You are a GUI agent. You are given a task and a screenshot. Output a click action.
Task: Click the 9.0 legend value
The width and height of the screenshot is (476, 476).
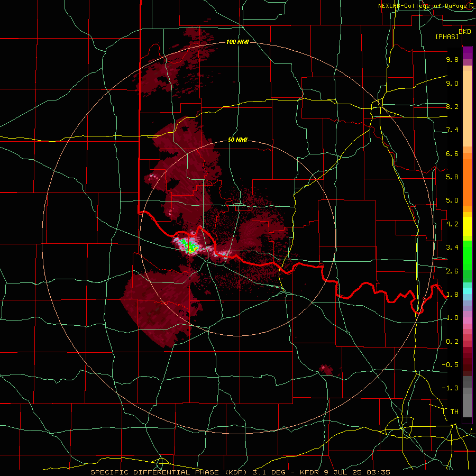(x=452, y=83)
